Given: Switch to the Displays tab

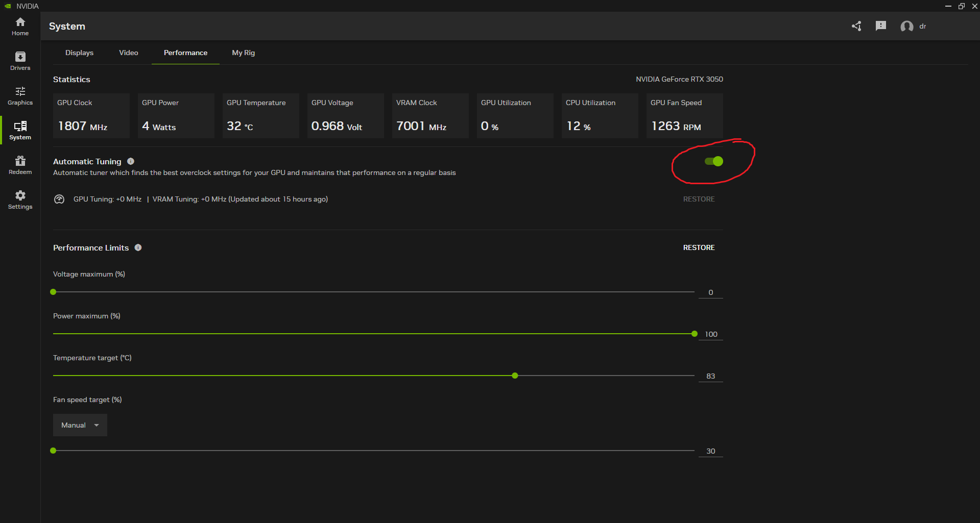Looking at the screenshot, I should pyautogui.click(x=79, y=53).
